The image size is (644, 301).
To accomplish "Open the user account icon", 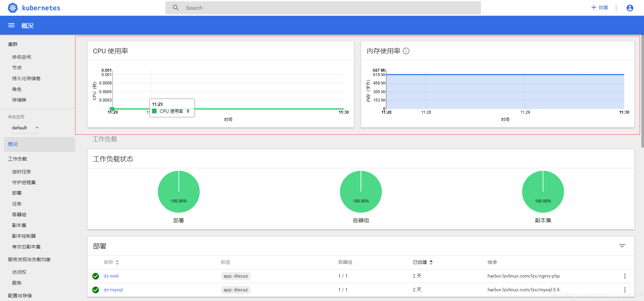I will (x=630, y=8).
